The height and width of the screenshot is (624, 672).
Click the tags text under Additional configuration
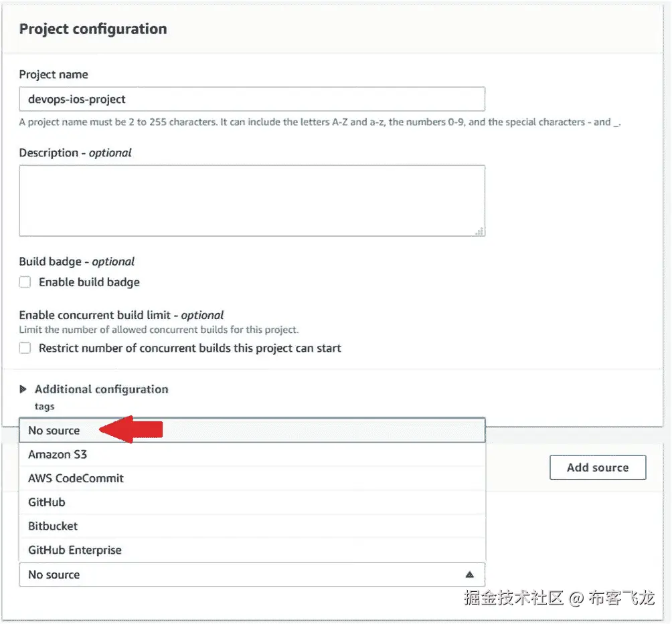45,407
